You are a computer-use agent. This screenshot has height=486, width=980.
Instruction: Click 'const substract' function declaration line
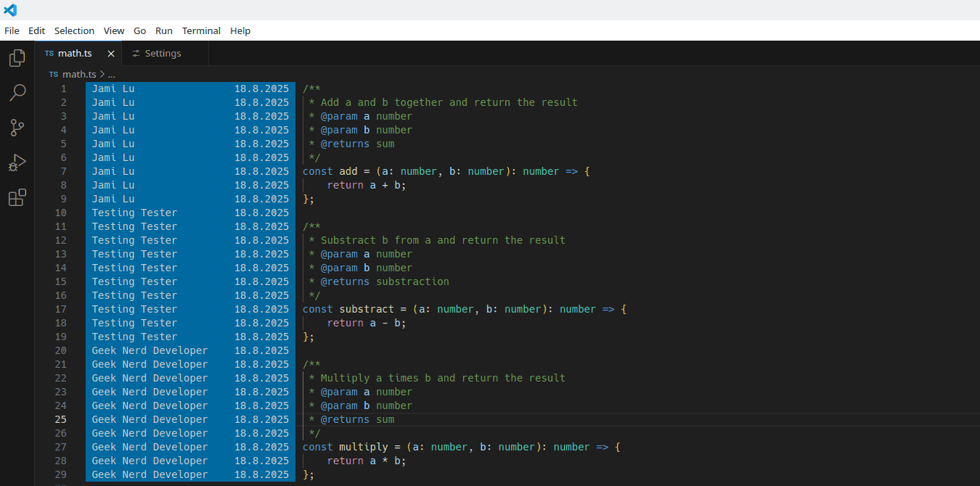465,309
